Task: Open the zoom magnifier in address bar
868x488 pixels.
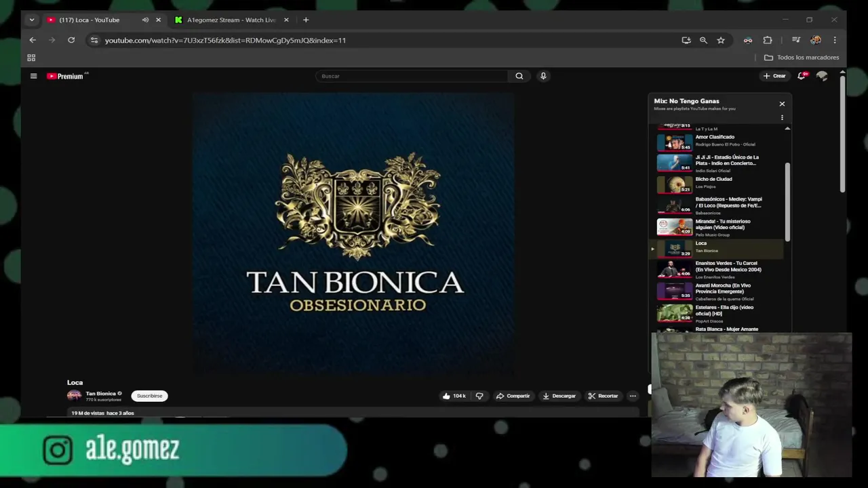Action: click(703, 40)
